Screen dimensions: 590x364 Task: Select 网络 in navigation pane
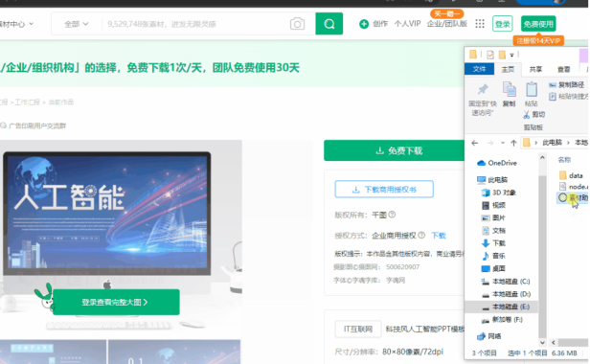pyautogui.click(x=489, y=336)
